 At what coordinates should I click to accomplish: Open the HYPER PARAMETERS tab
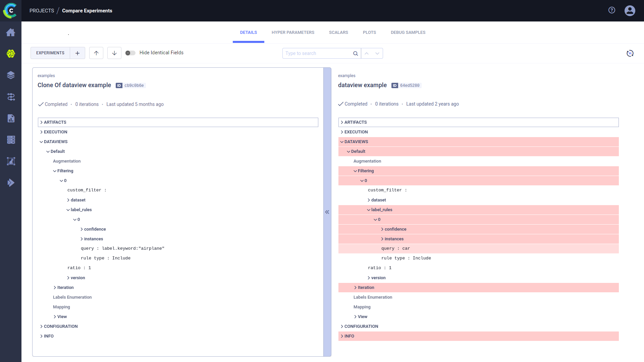coord(293,32)
